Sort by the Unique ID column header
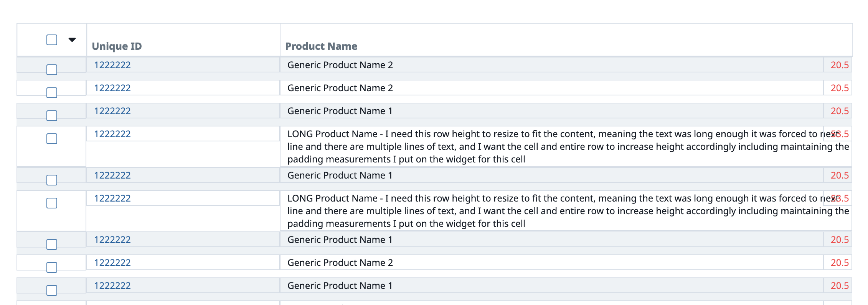The height and width of the screenshot is (305, 868). click(117, 46)
